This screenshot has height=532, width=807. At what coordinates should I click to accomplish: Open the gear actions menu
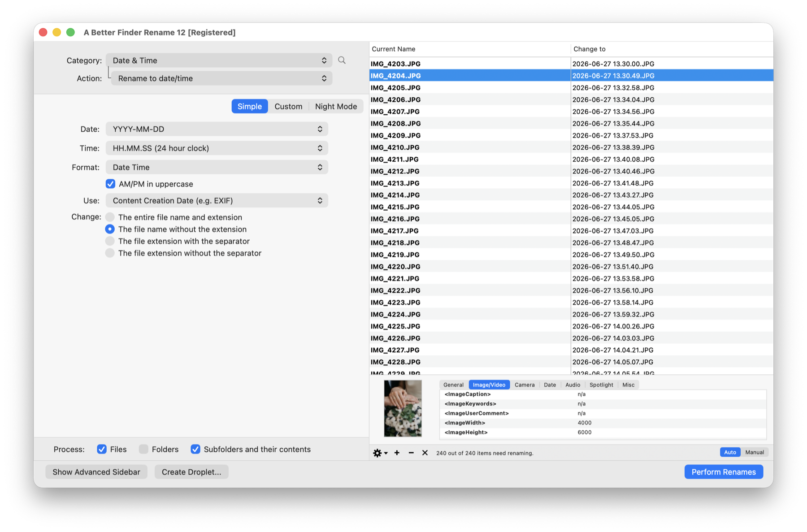click(380, 453)
